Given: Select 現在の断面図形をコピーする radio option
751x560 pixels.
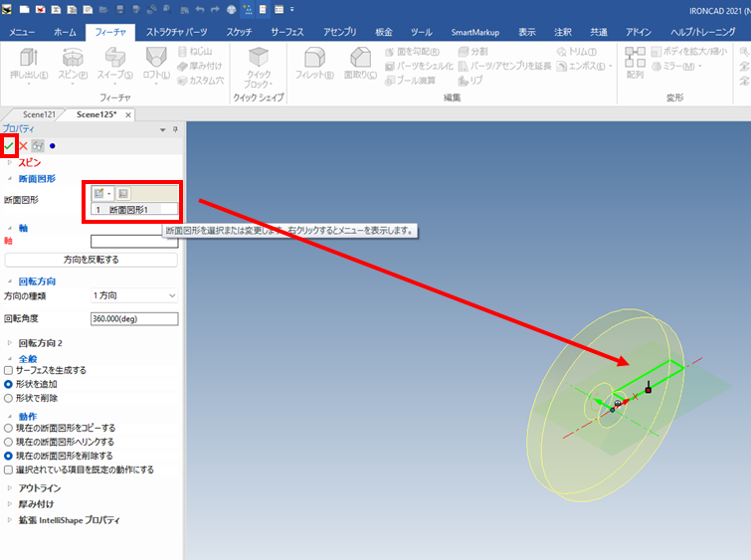Looking at the screenshot, I should (9, 428).
